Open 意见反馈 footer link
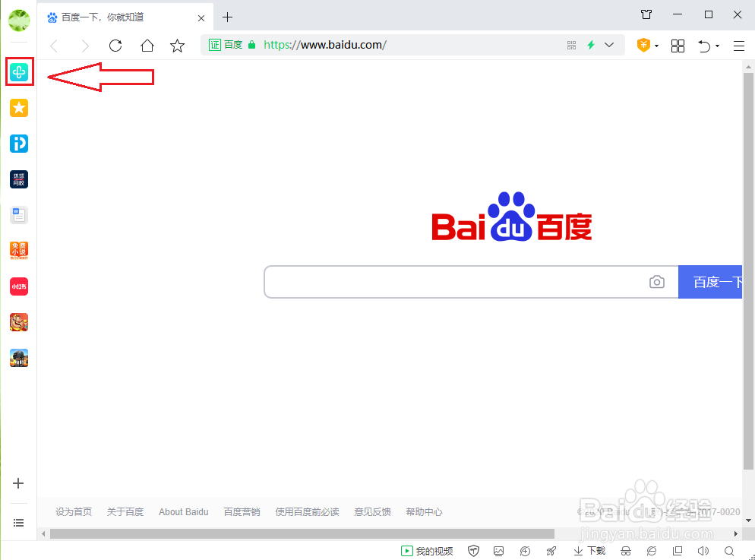 pyautogui.click(x=372, y=512)
